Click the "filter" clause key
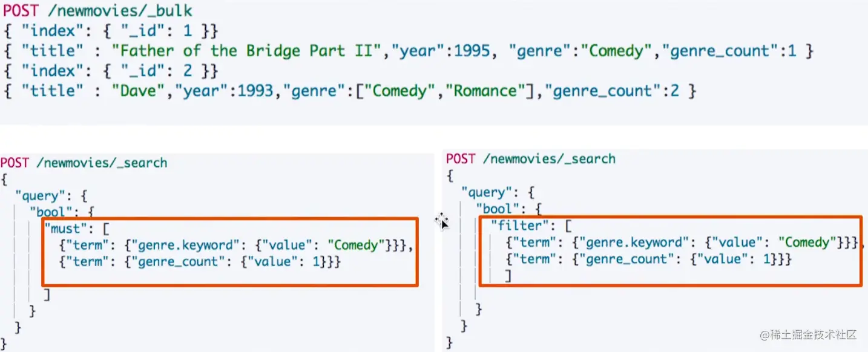Screen dimensions: 868x352 [x=521, y=226]
